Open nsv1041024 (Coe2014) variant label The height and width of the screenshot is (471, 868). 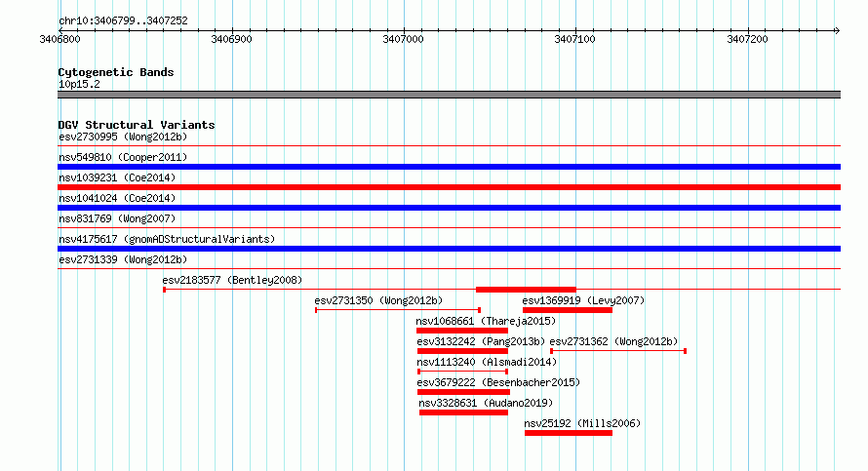[117, 198]
